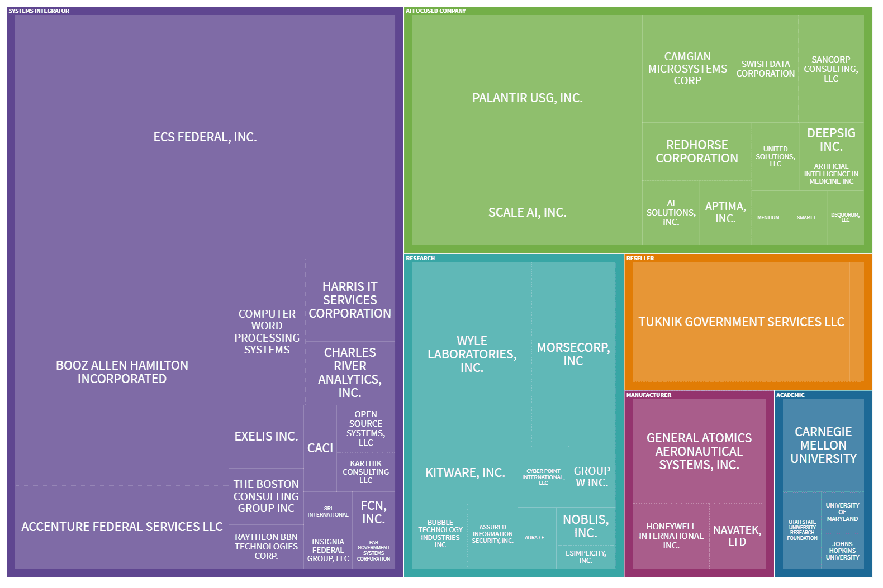Select the Aptima, Inc. cell
The height and width of the screenshot is (588, 883).
[725, 213]
